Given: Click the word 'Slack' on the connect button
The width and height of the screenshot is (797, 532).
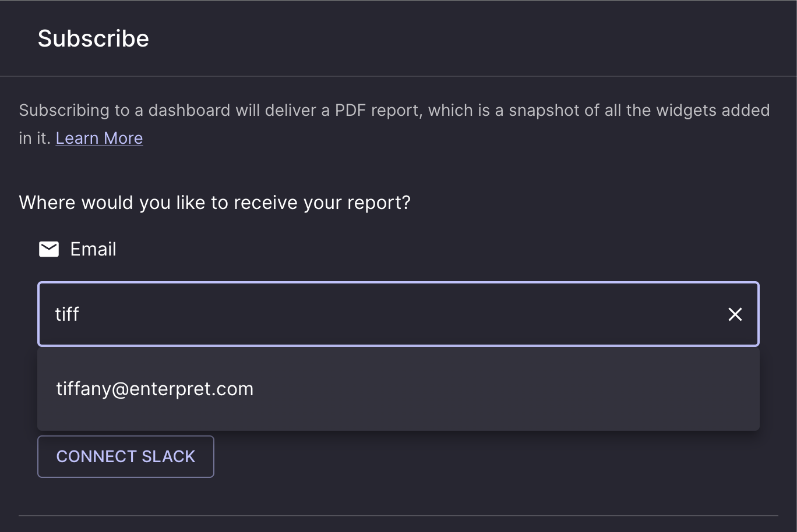Looking at the screenshot, I should (168, 456).
